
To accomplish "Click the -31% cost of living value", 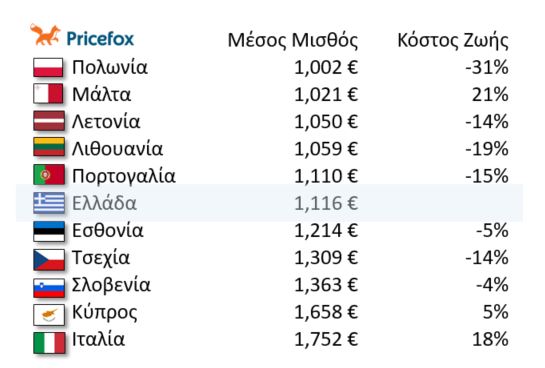I will (487, 67).
